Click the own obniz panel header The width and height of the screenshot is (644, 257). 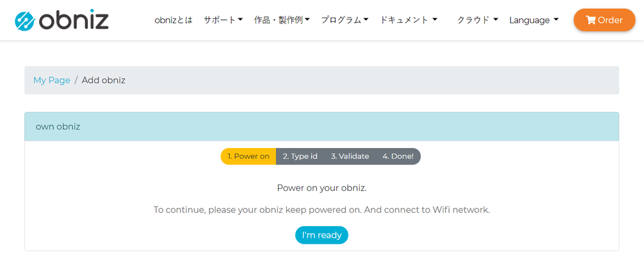321,127
